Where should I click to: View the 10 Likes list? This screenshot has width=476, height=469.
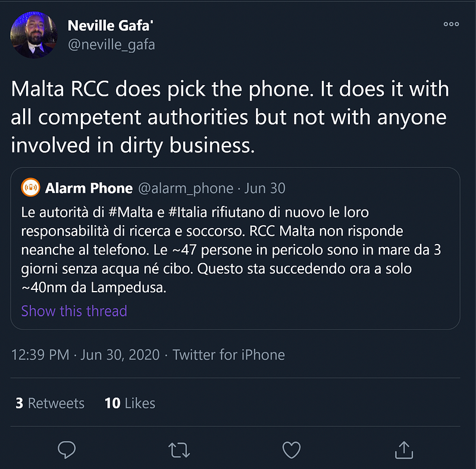pos(130,403)
